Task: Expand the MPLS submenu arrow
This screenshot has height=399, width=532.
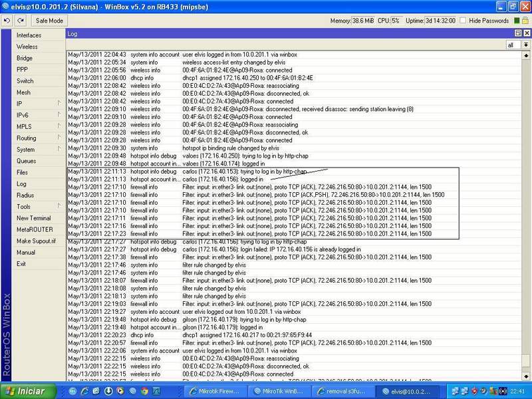Action: click(59, 126)
